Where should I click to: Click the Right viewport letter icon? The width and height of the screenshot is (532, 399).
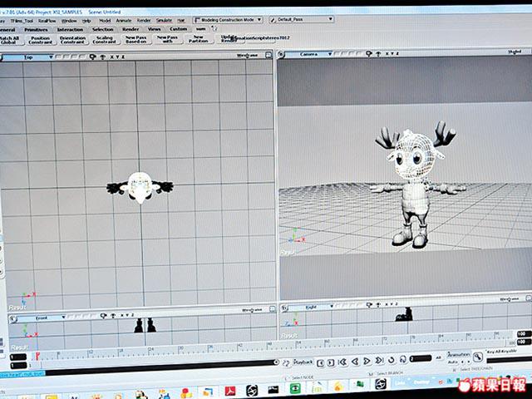(x=284, y=308)
